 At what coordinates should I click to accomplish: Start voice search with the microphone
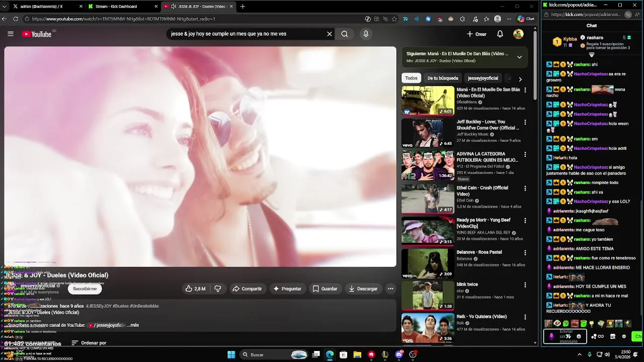[366, 34]
